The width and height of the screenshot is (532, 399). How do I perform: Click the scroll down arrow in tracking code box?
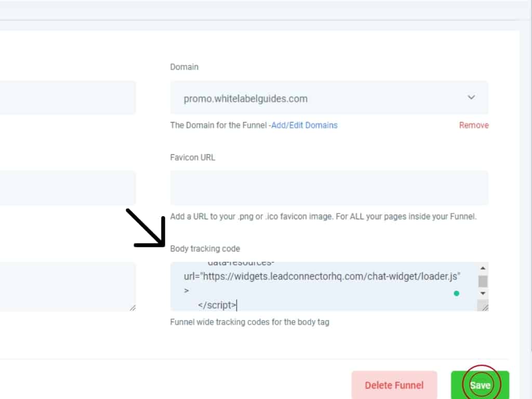click(483, 294)
